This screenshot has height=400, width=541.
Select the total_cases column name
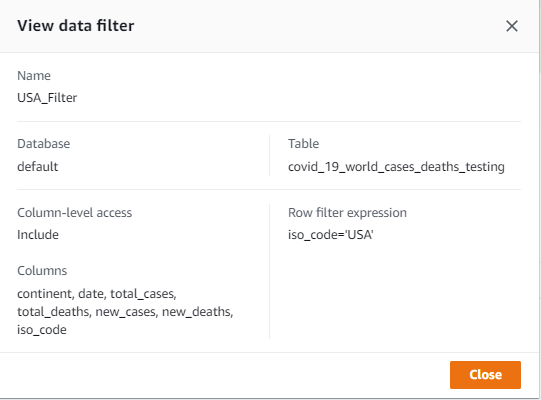point(143,294)
